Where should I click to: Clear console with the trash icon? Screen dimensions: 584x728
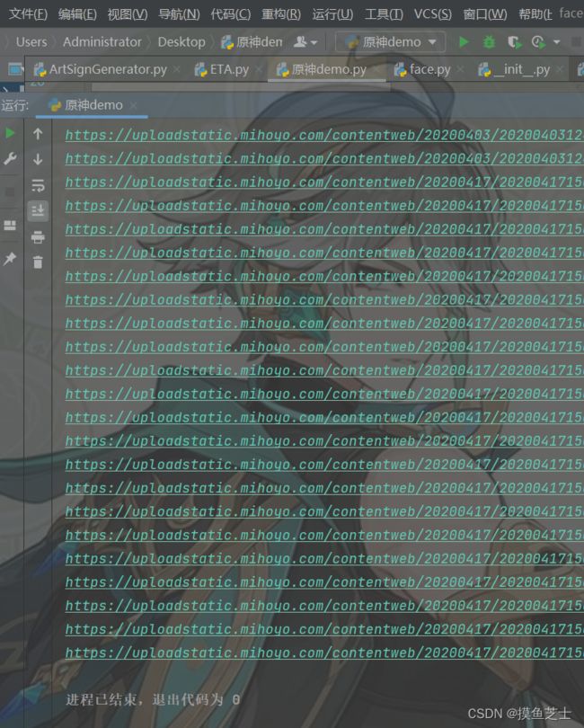[x=38, y=262]
